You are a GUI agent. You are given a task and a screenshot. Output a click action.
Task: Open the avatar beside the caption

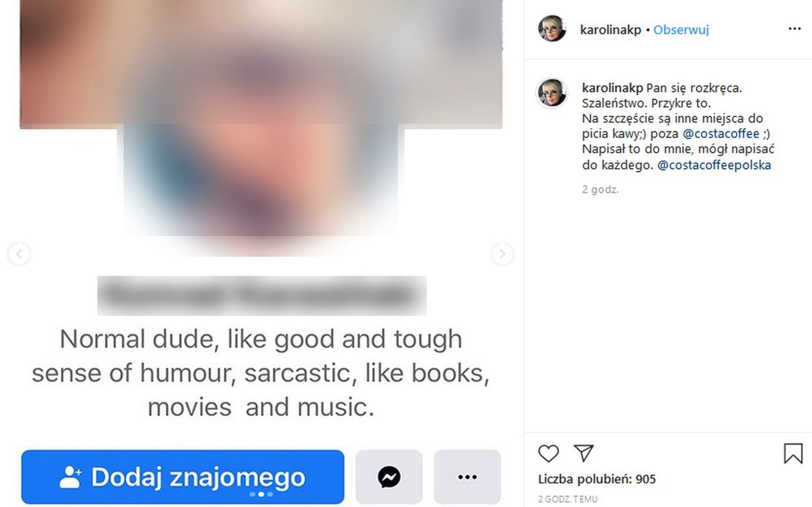pyautogui.click(x=552, y=92)
